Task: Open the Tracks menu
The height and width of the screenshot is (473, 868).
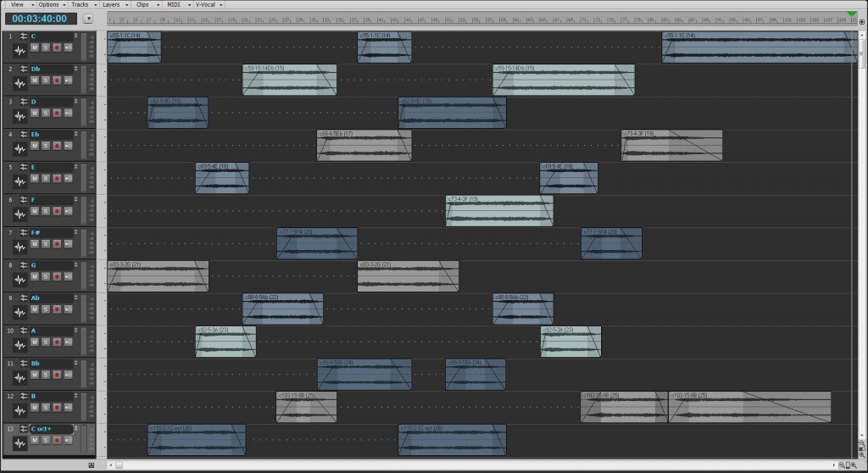Action: [x=81, y=4]
